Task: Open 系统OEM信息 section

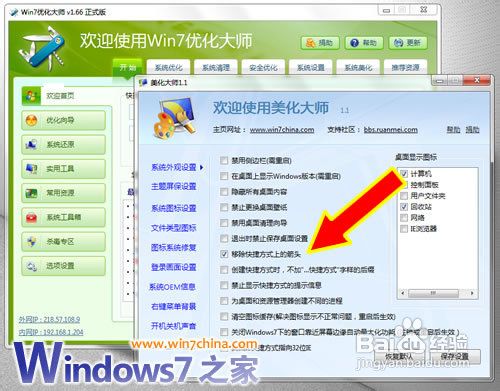Action: click(172, 287)
